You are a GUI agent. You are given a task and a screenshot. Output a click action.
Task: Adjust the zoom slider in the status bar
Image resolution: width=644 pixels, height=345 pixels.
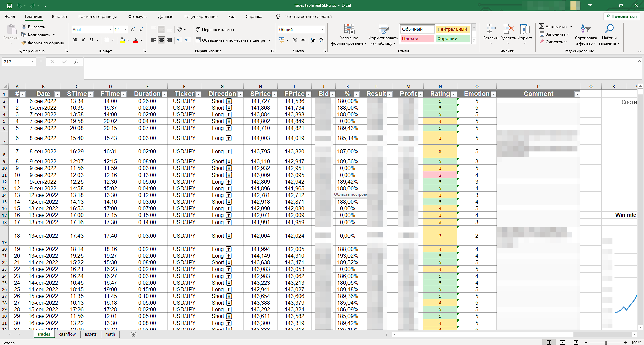[606, 343]
